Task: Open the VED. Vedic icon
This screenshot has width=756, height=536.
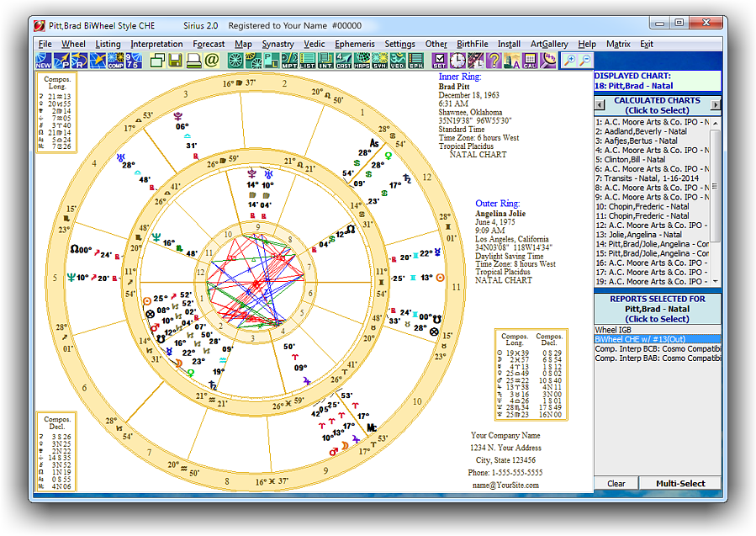Action: click(x=398, y=61)
